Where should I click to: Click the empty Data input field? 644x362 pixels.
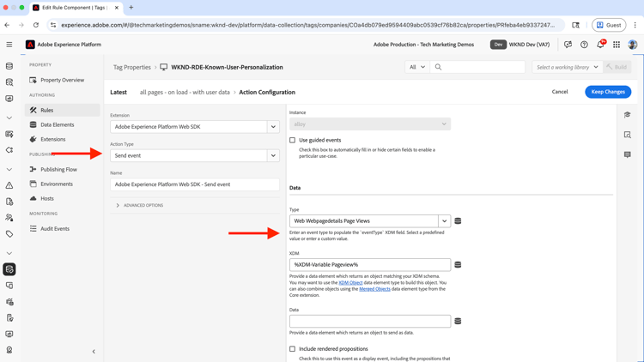tap(370, 321)
